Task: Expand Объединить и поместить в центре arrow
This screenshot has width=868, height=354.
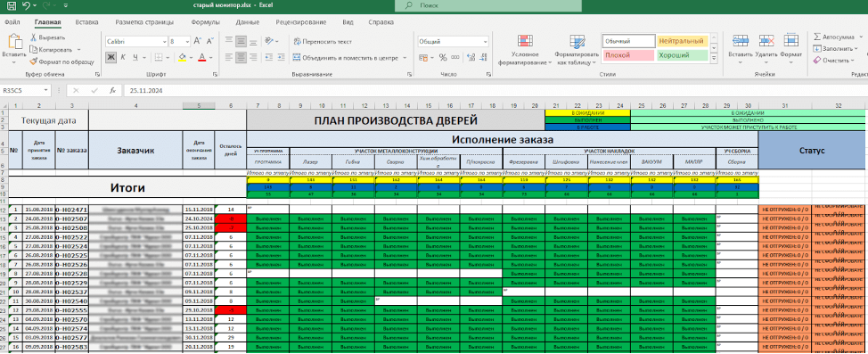Action: point(405,58)
